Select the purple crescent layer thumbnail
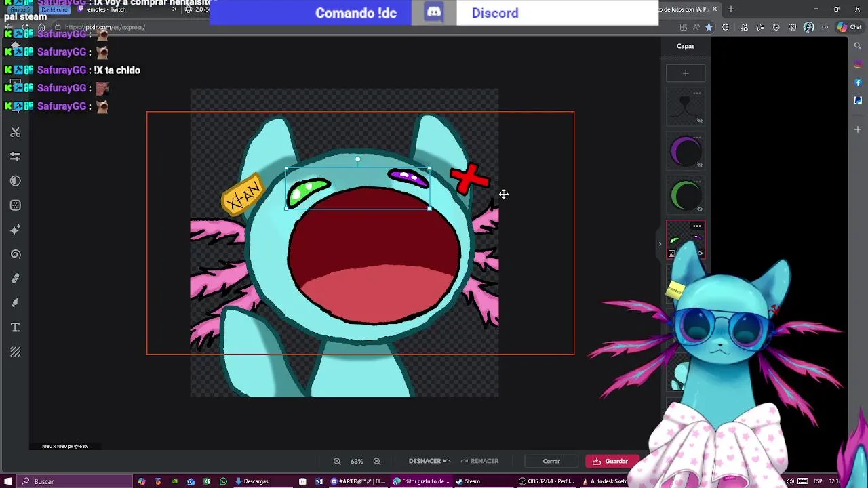The width and height of the screenshot is (868, 488). tap(685, 151)
